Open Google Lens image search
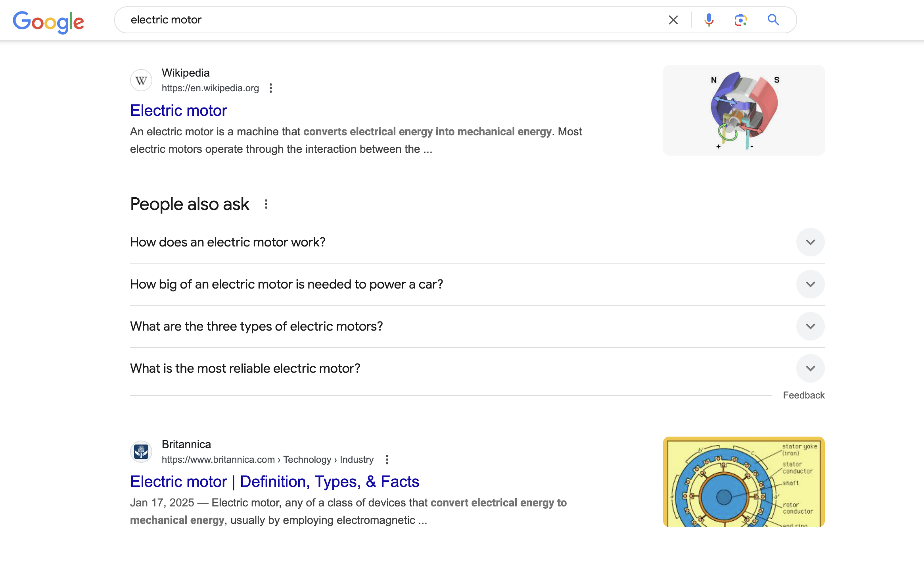The width and height of the screenshot is (924, 562). [741, 20]
